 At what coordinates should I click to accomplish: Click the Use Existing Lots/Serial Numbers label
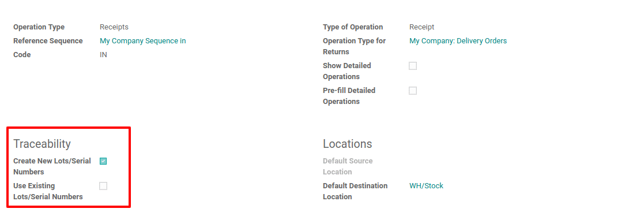(x=48, y=191)
